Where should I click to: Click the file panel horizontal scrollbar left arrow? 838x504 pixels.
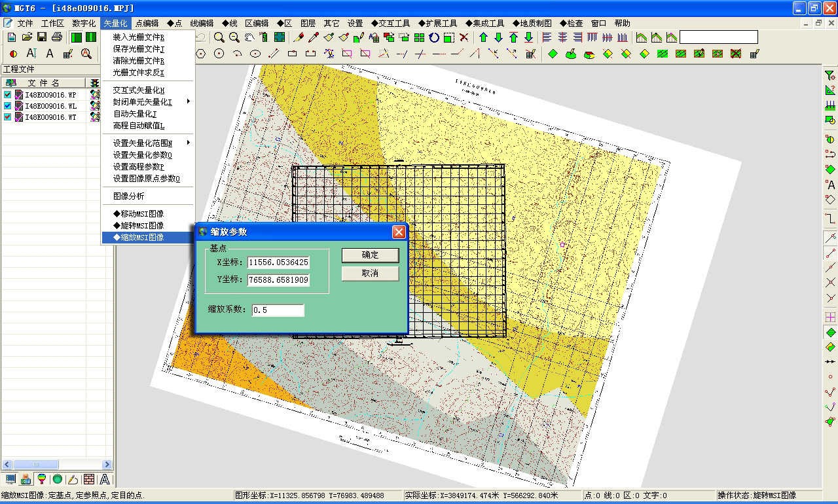6,463
